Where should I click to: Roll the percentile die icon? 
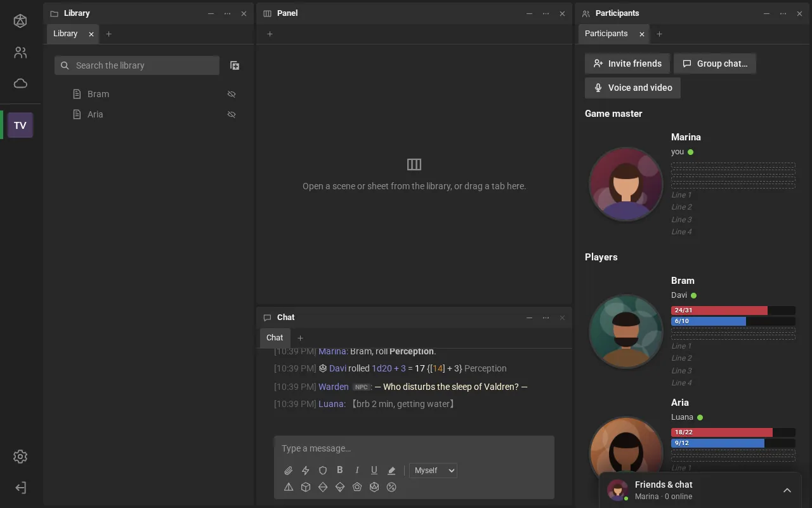391,487
